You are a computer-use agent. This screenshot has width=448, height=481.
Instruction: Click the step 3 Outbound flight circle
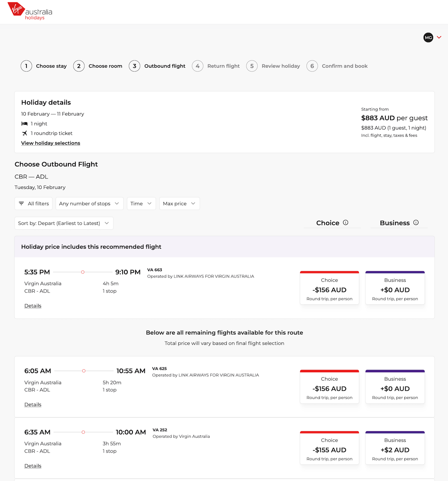(134, 66)
